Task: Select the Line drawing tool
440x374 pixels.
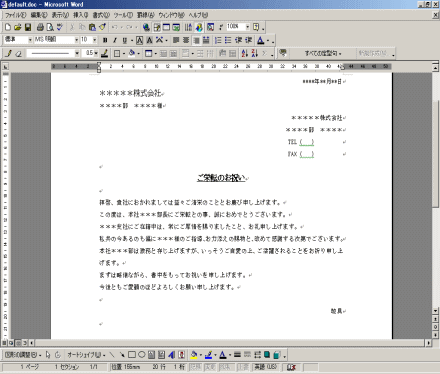Action: (x=112, y=355)
